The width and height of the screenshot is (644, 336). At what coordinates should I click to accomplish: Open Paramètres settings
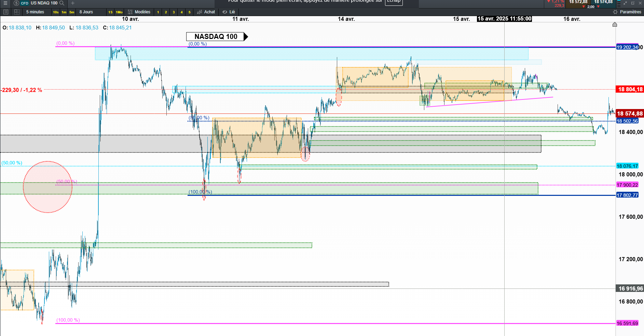(627, 12)
